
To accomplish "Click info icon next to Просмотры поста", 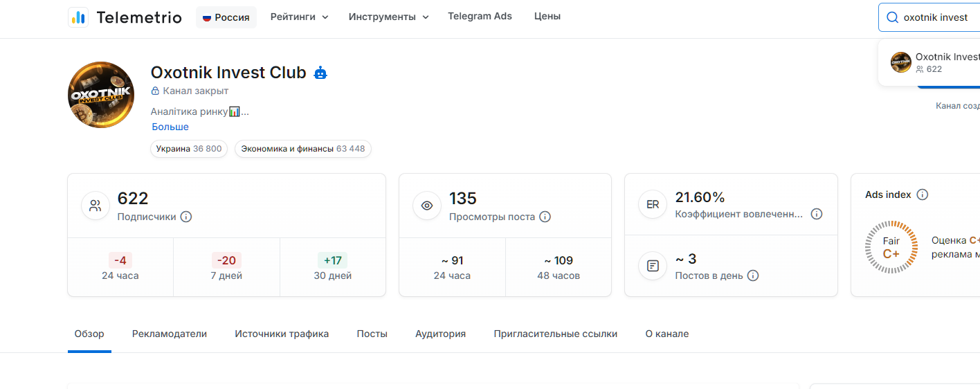I will point(545,217).
